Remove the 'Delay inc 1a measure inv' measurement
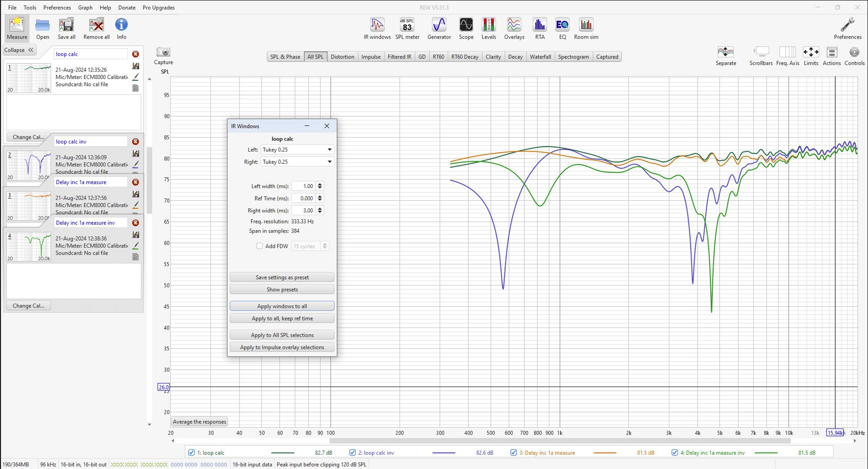The width and height of the screenshot is (868, 469). click(135, 223)
